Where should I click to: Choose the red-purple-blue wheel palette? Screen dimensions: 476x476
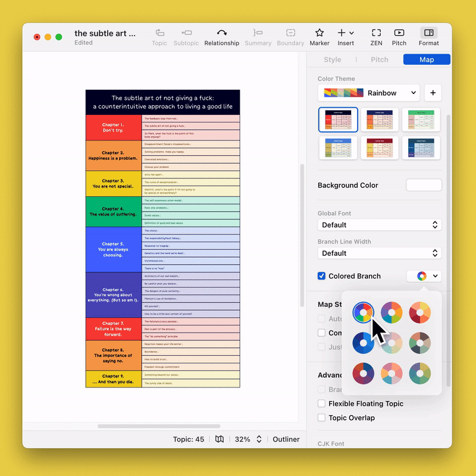point(363,374)
